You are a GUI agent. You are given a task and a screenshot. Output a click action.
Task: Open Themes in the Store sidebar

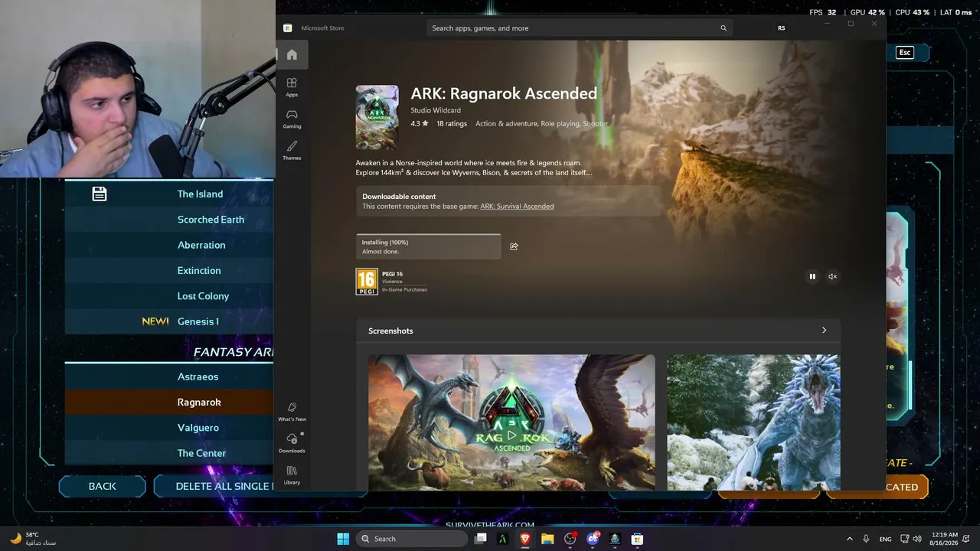pyautogui.click(x=292, y=150)
